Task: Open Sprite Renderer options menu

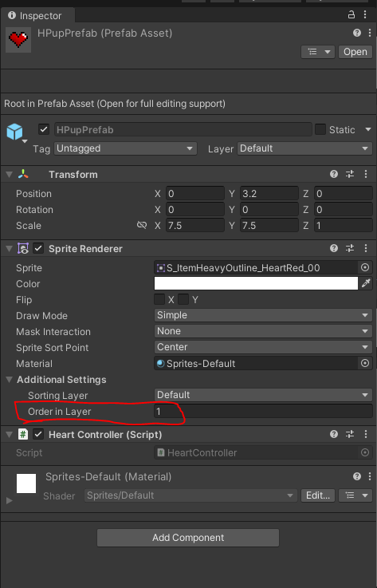Action: tap(366, 248)
